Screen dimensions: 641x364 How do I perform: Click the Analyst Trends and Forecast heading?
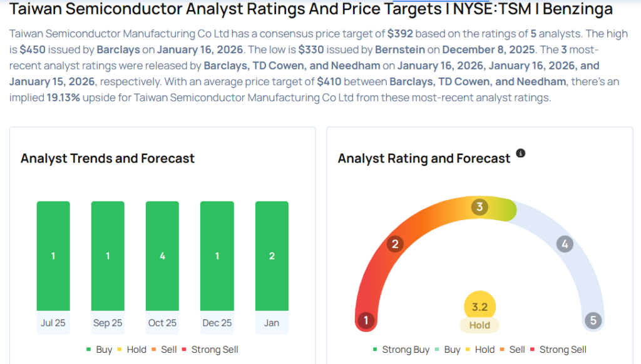tap(108, 158)
